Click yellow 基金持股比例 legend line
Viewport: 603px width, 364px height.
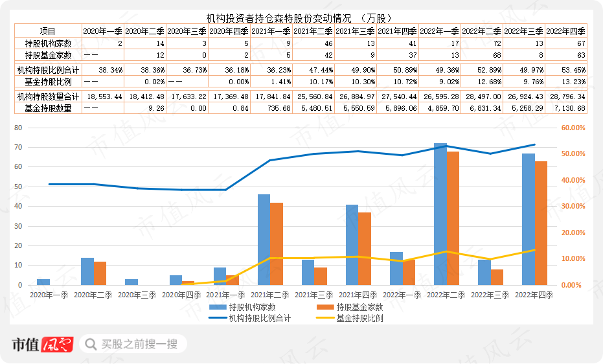point(325,318)
